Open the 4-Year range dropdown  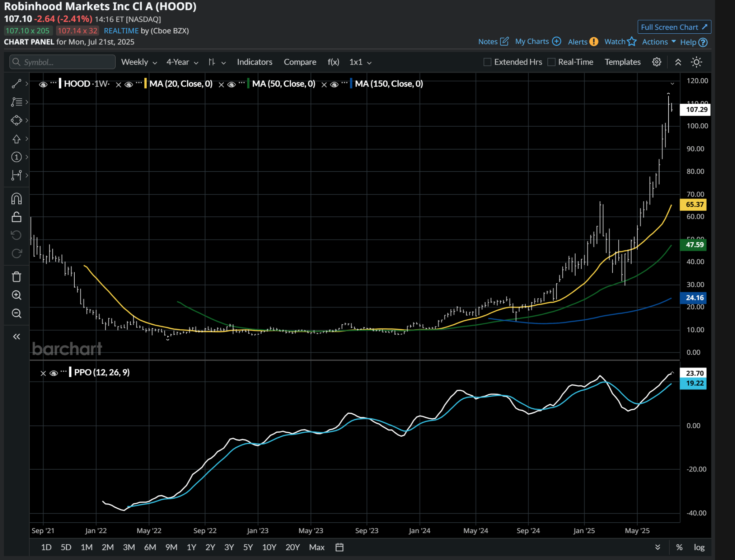[182, 62]
